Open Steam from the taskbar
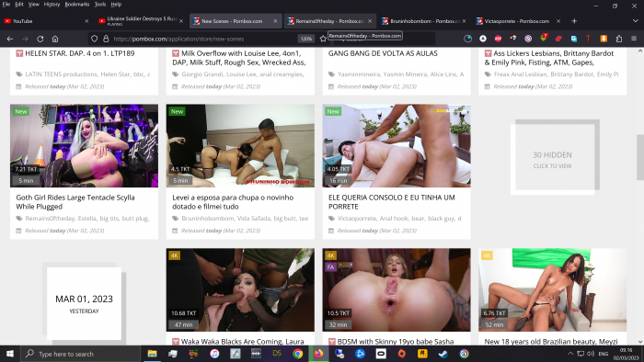This screenshot has width=644, height=362. [x=443, y=354]
